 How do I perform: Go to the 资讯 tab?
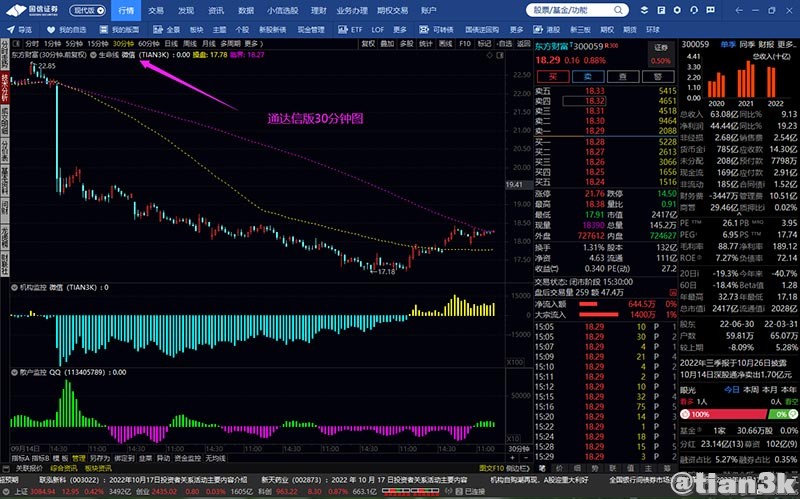216,10
